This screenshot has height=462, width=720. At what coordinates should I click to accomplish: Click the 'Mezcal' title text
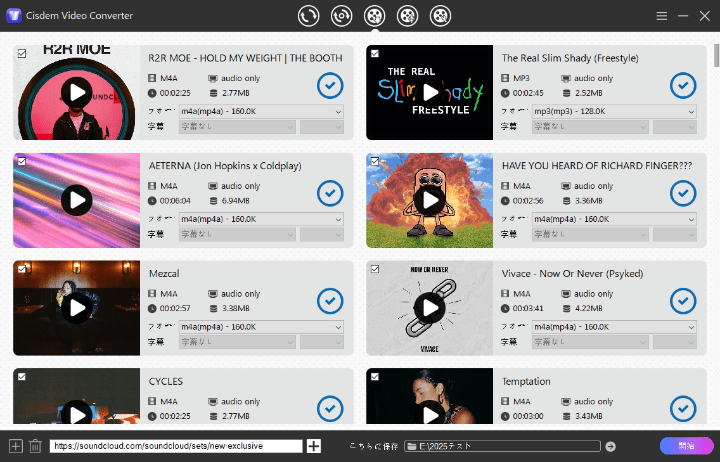pyautogui.click(x=164, y=274)
